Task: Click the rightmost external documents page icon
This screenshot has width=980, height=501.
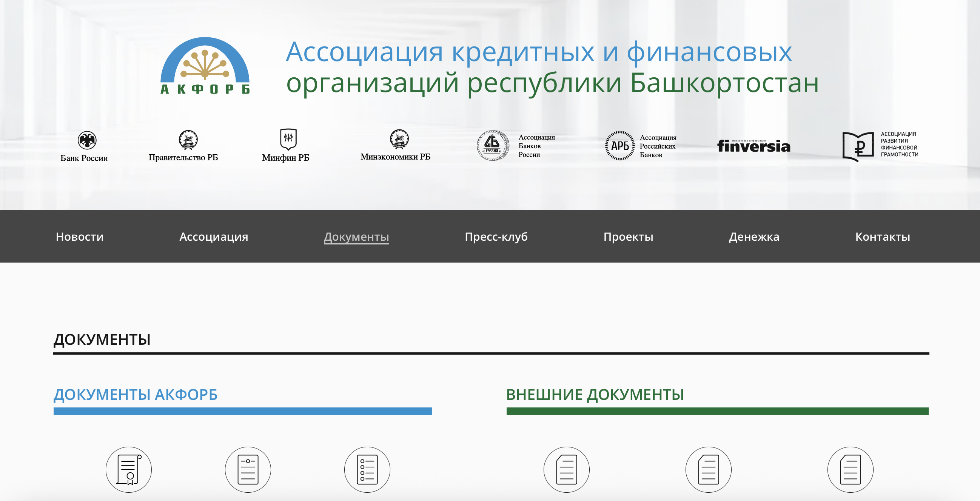Action: coord(850,469)
